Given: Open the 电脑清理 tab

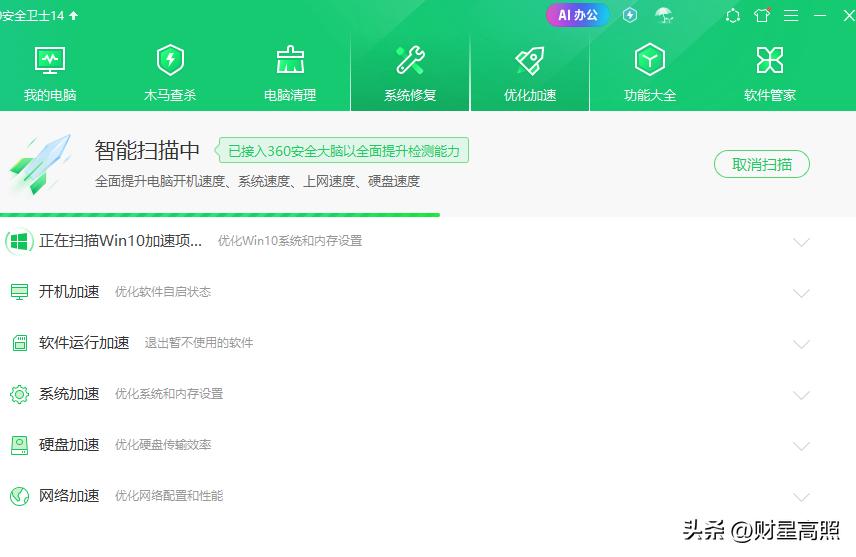Looking at the screenshot, I should point(290,74).
